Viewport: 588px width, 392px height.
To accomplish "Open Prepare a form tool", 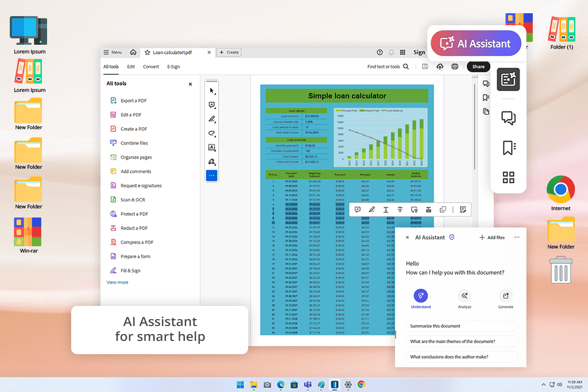I will (130, 257).
